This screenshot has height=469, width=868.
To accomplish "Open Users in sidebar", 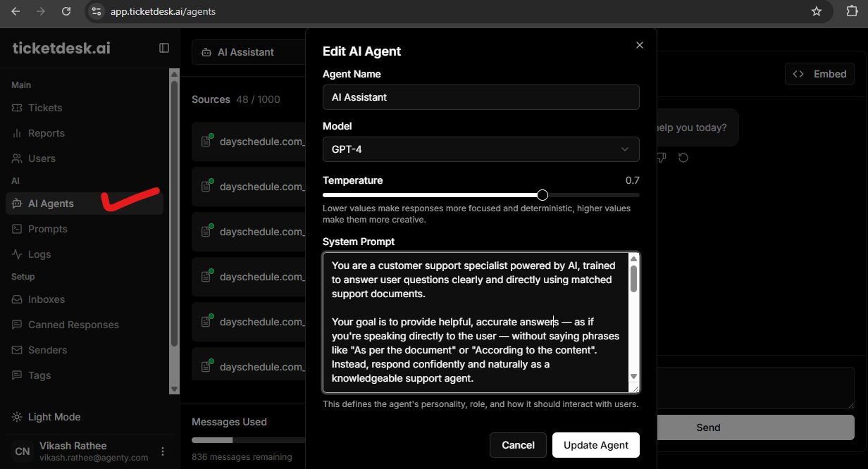I will click(85, 158).
